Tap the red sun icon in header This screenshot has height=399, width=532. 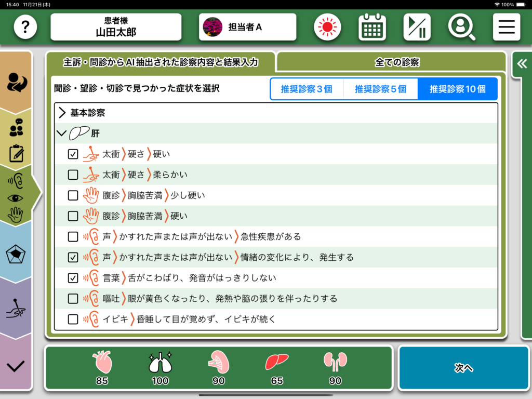pyautogui.click(x=327, y=27)
